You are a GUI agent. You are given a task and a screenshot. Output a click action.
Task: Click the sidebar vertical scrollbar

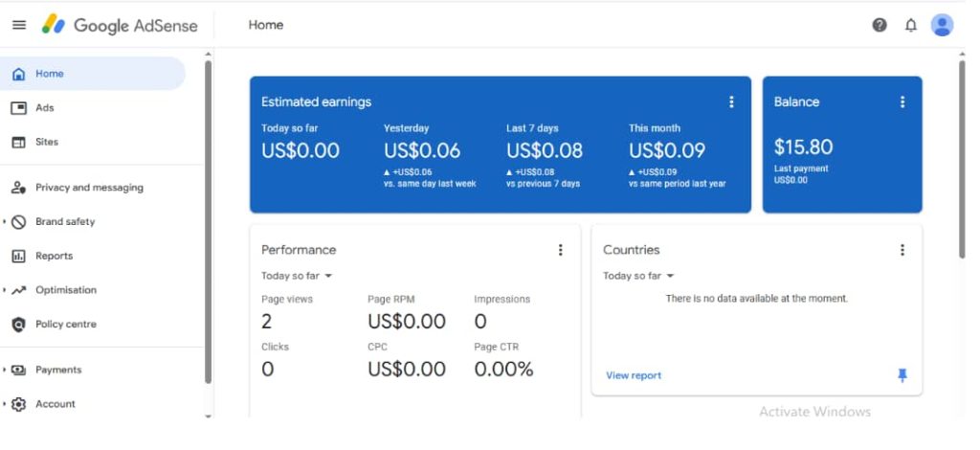209,220
